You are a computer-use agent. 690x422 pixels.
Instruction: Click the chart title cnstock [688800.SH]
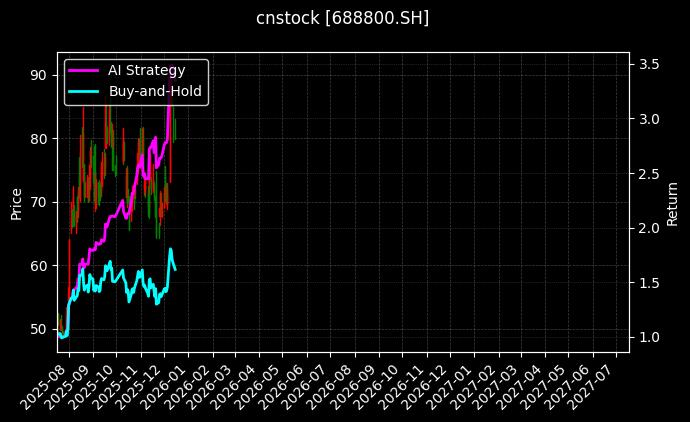344,18
